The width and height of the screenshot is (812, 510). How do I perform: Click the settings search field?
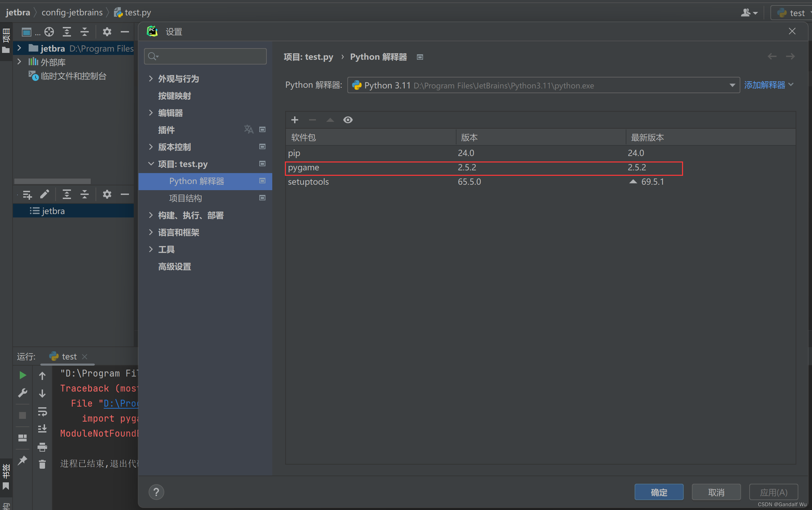click(x=206, y=56)
